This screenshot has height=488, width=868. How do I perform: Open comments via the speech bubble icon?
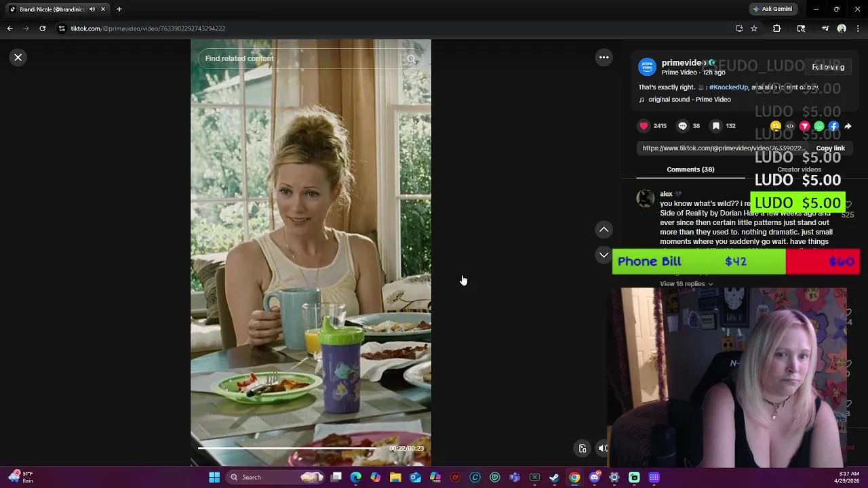(x=682, y=126)
